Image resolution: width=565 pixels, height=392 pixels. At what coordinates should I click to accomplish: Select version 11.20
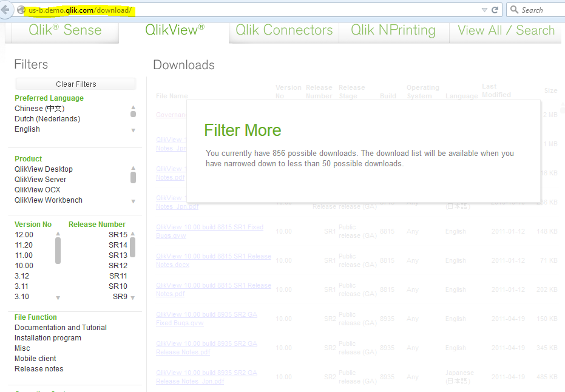click(x=24, y=245)
